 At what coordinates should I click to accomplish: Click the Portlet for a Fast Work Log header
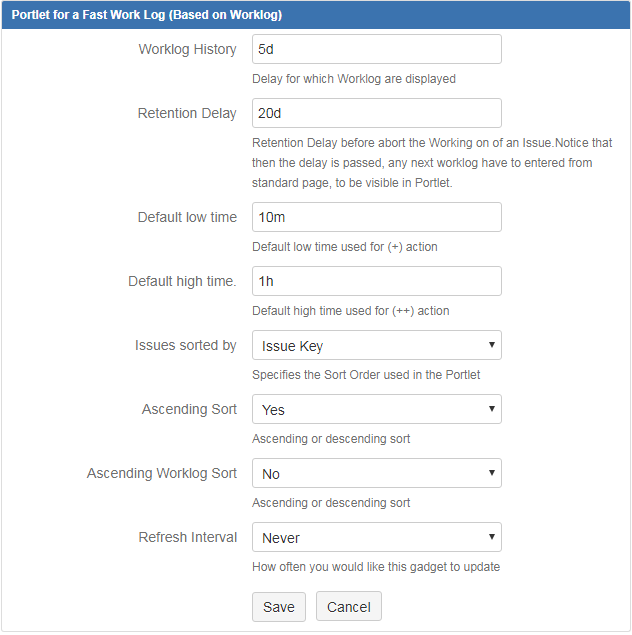146,15
